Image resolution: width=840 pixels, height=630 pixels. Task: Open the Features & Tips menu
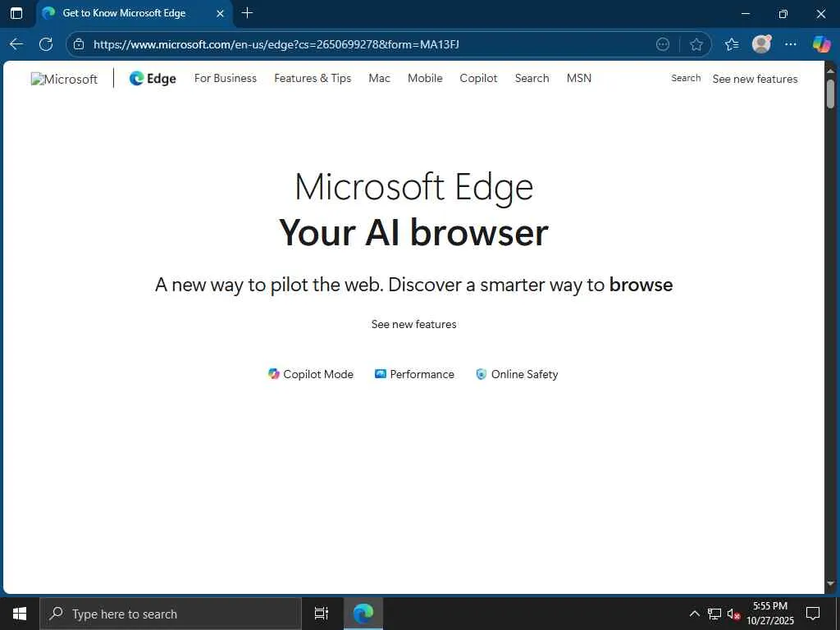coord(313,78)
